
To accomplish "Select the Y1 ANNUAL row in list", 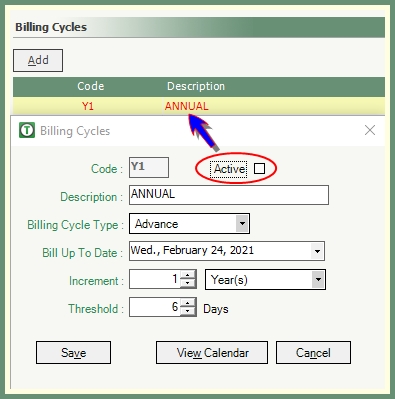I will tap(199, 106).
